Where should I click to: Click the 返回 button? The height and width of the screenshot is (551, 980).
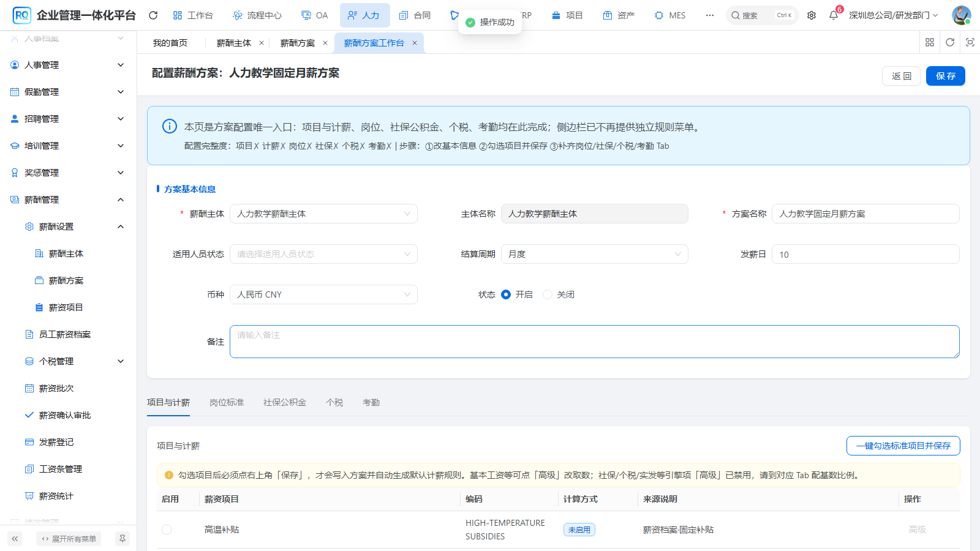coord(902,76)
